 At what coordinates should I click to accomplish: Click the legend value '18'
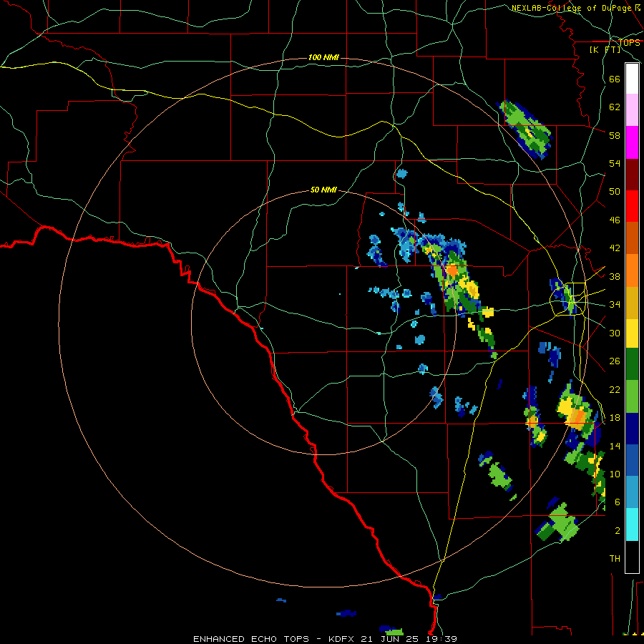(615, 418)
